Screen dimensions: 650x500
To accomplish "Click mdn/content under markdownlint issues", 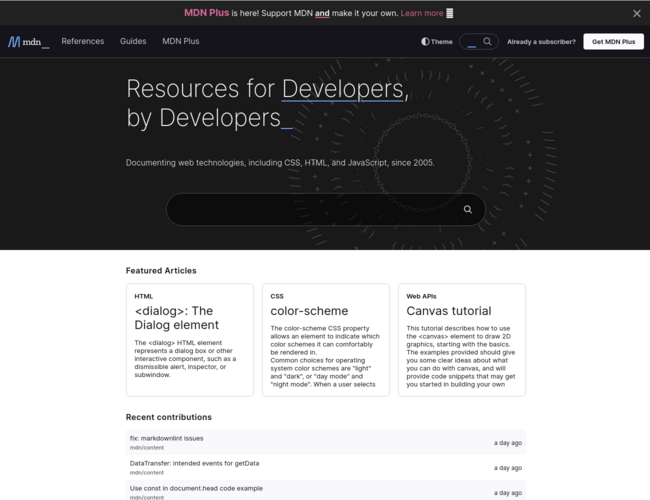I will pyautogui.click(x=147, y=447).
